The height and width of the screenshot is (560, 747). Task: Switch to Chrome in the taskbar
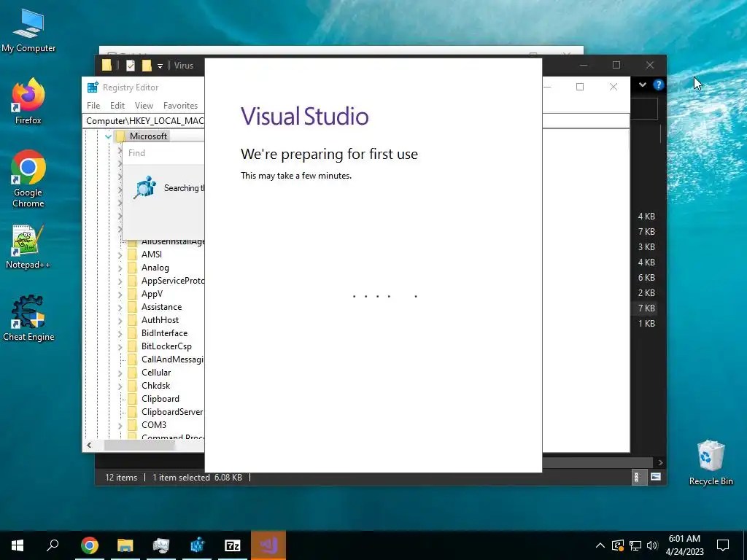(x=90, y=545)
